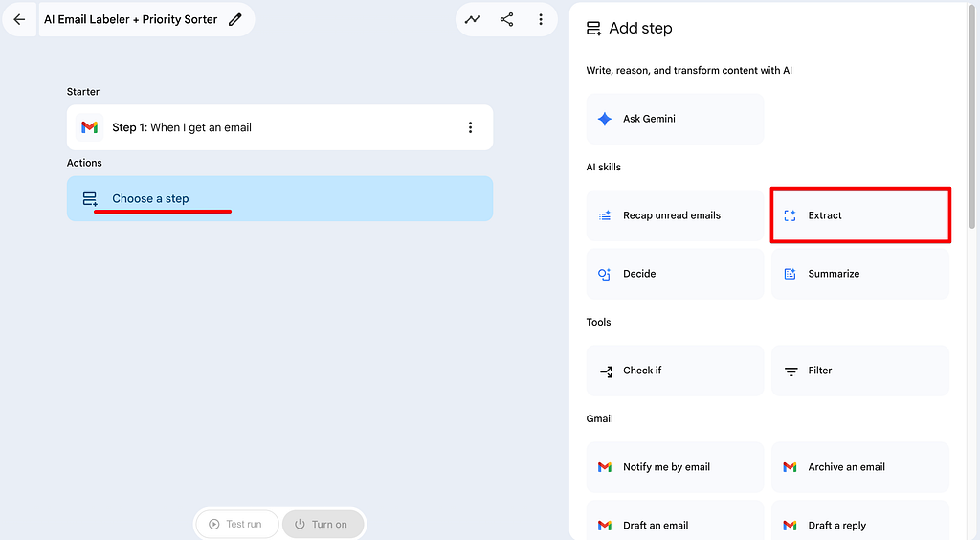This screenshot has width=980, height=540.
Task: Click "Write, reason, and transform content with AI" text
Action: (x=689, y=71)
